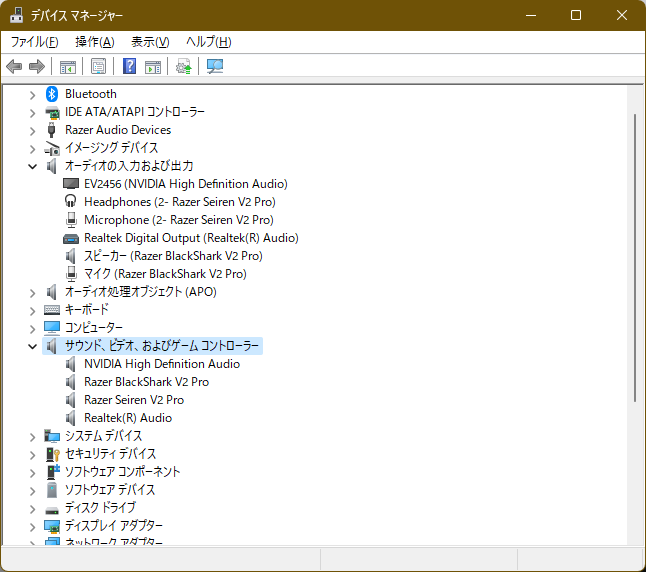Expand the IDE ATA/ATAPI コントローラー node
The image size is (646, 572).
(x=33, y=113)
